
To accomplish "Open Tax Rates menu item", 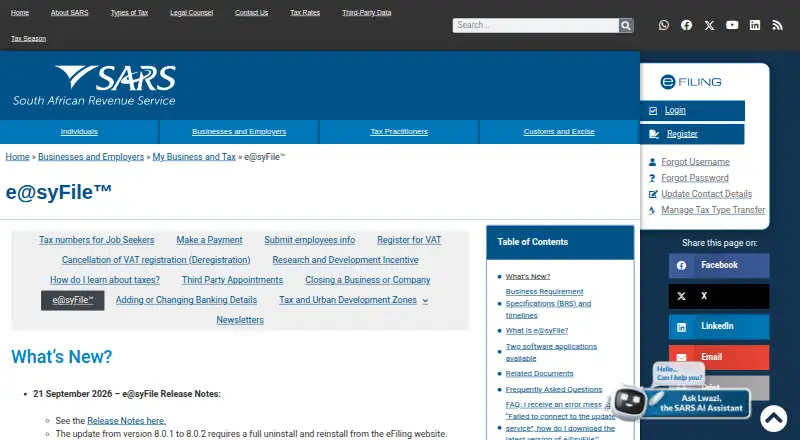I will pyautogui.click(x=305, y=13).
